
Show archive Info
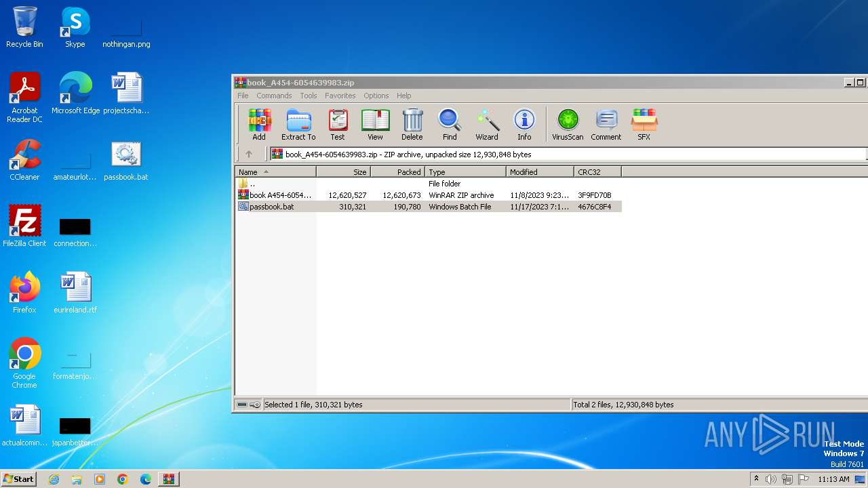pyautogui.click(x=524, y=124)
